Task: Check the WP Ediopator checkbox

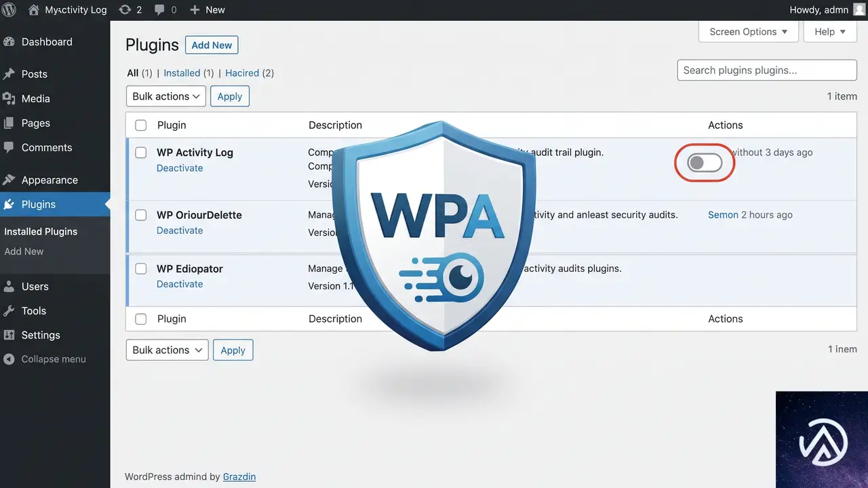Action: [141, 268]
